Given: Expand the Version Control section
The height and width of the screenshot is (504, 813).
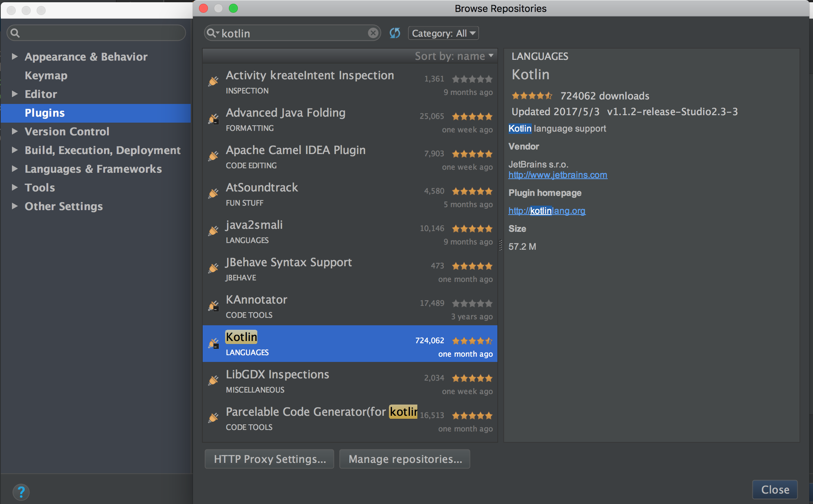Looking at the screenshot, I should pyautogui.click(x=15, y=131).
